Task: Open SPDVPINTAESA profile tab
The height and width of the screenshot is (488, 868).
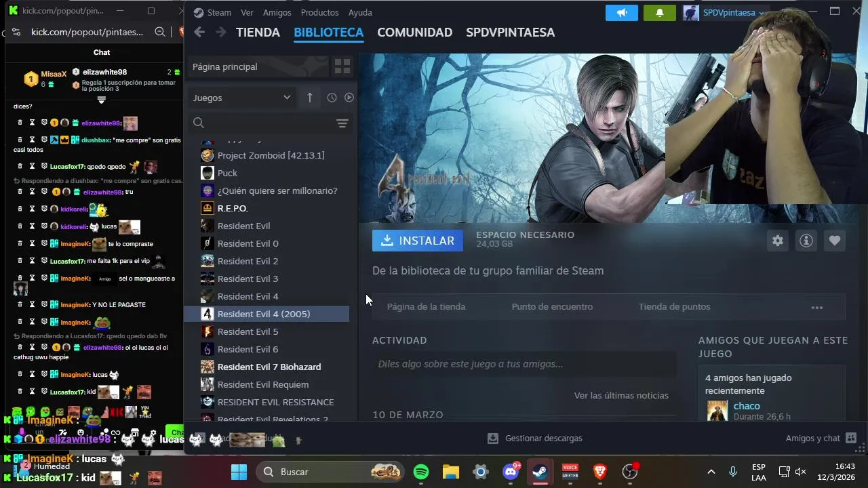Action: (x=510, y=32)
